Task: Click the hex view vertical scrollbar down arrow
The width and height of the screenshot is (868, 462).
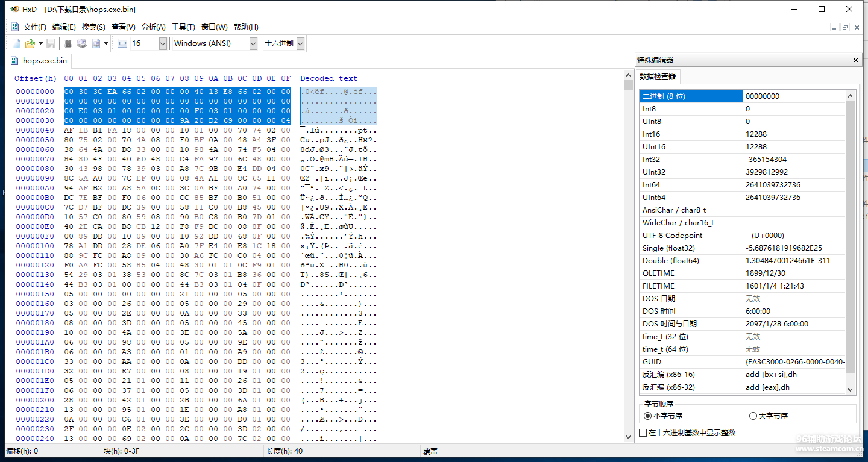Action: (628, 438)
